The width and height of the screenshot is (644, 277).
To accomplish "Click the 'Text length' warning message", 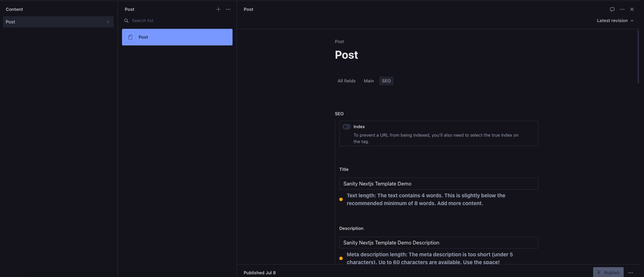I will pyautogui.click(x=426, y=199).
